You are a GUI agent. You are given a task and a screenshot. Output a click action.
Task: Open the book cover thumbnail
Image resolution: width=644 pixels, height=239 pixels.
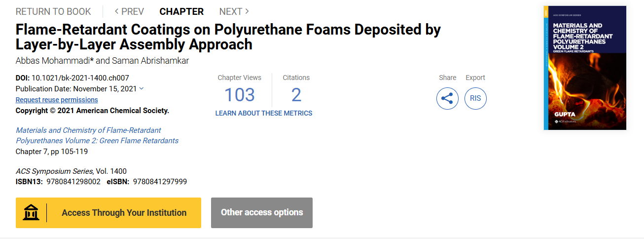coord(585,68)
